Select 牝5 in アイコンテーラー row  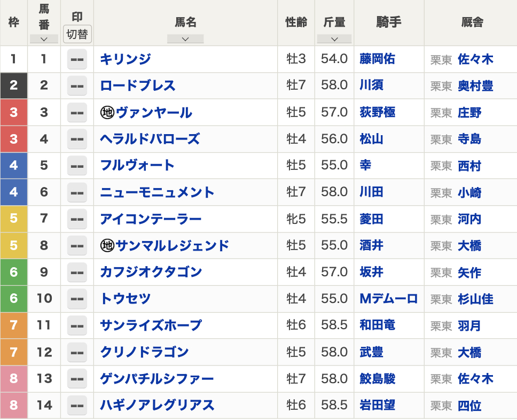[x=296, y=219]
